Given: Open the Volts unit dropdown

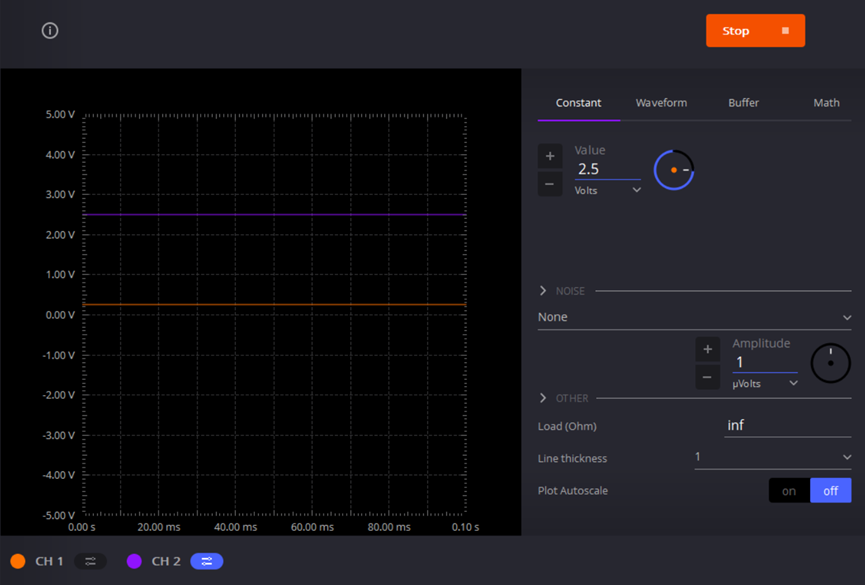Looking at the screenshot, I should pos(607,190).
